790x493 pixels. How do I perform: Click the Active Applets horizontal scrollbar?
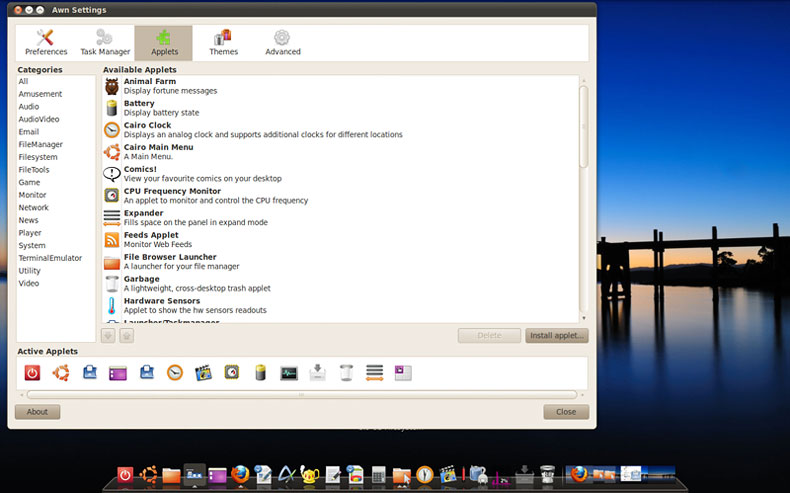(302, 395)
